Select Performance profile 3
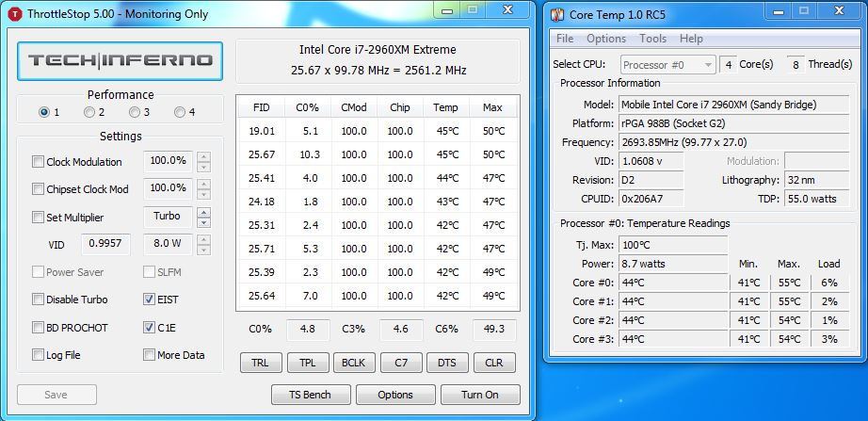The width and height of the screenshot is (868, 421). [x=135, y=112]
